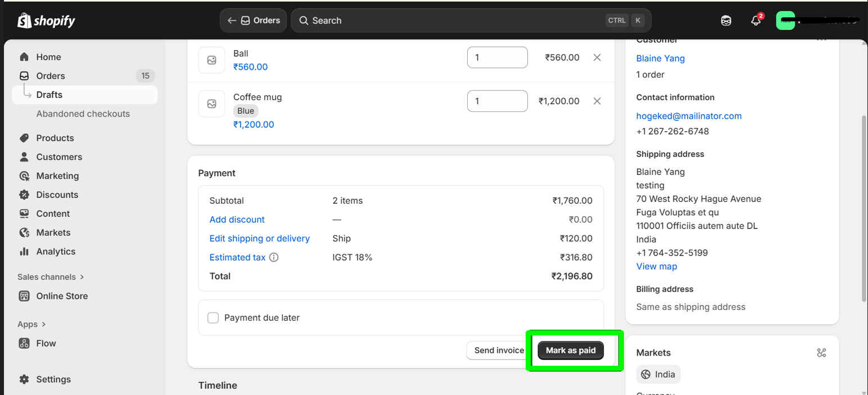This screenshot has height=395, width=868.
Task: Enable the Payment due later checkbox
Action: point(213,318)
